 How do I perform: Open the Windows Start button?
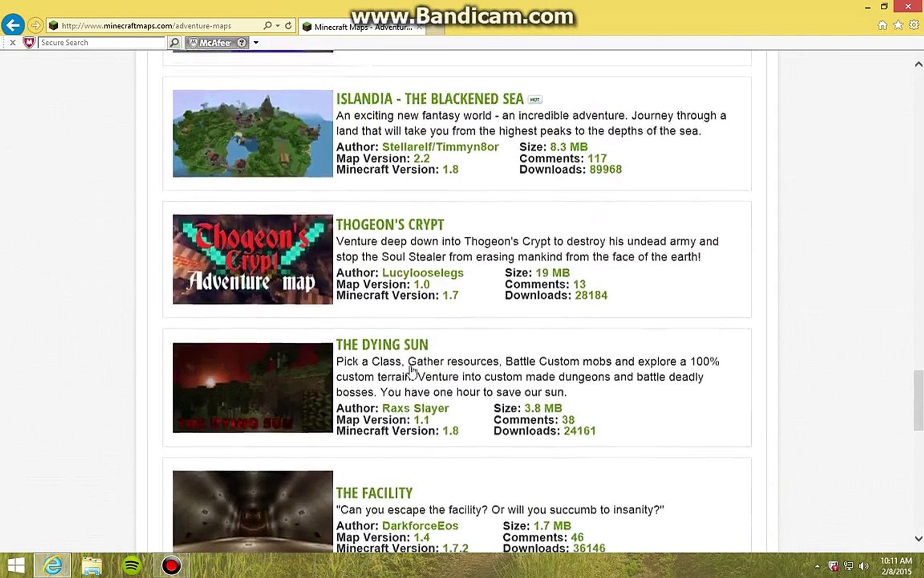[16, 566]
